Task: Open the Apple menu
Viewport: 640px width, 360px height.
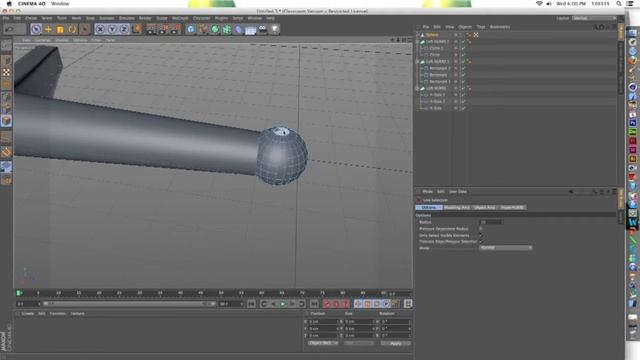Action: coord(9,4)
